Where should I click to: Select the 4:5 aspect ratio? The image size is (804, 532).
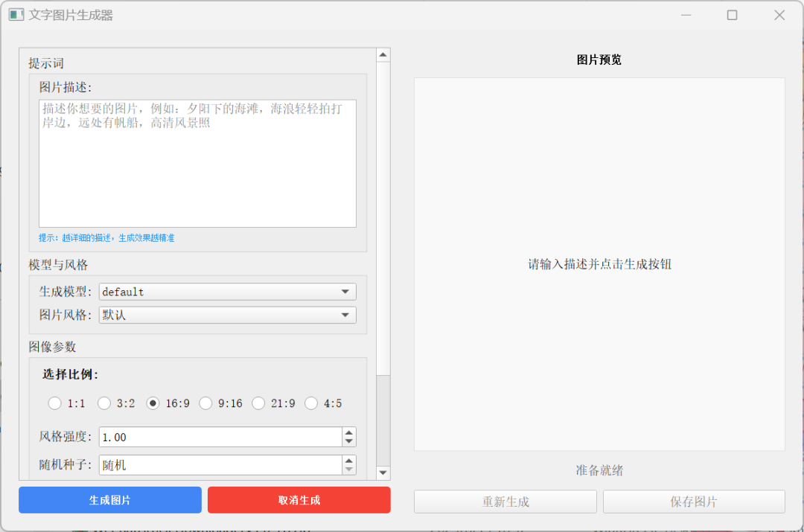point(311,403)
